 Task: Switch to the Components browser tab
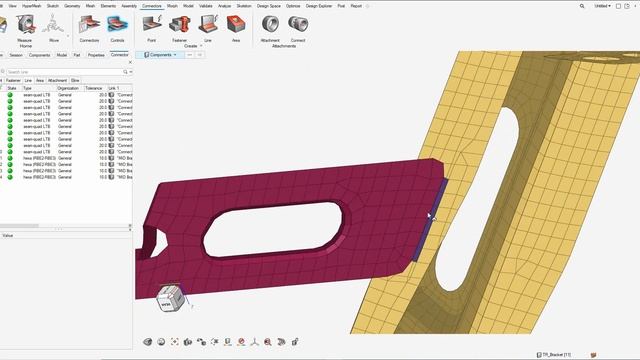coord(40,55)
